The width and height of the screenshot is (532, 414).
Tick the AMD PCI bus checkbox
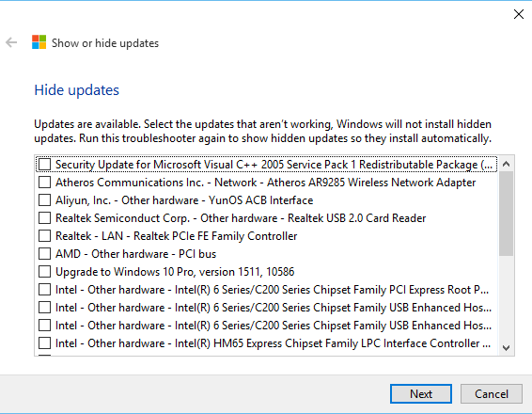pyautogui.click(x=44, y=254)
